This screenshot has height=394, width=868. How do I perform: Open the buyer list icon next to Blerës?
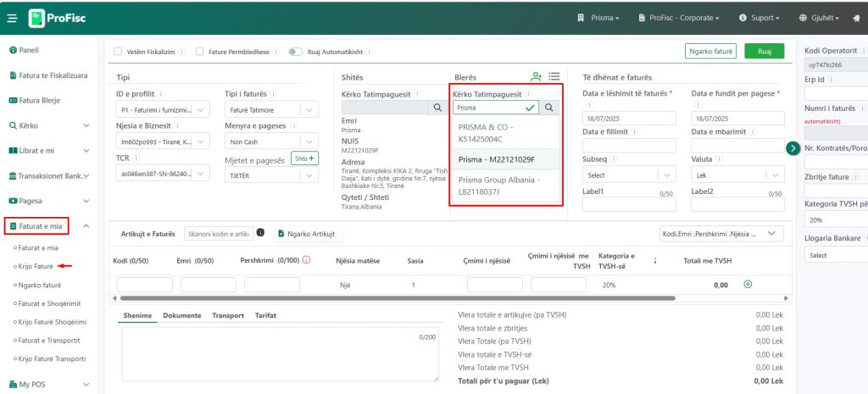click(x=554, y=77)
